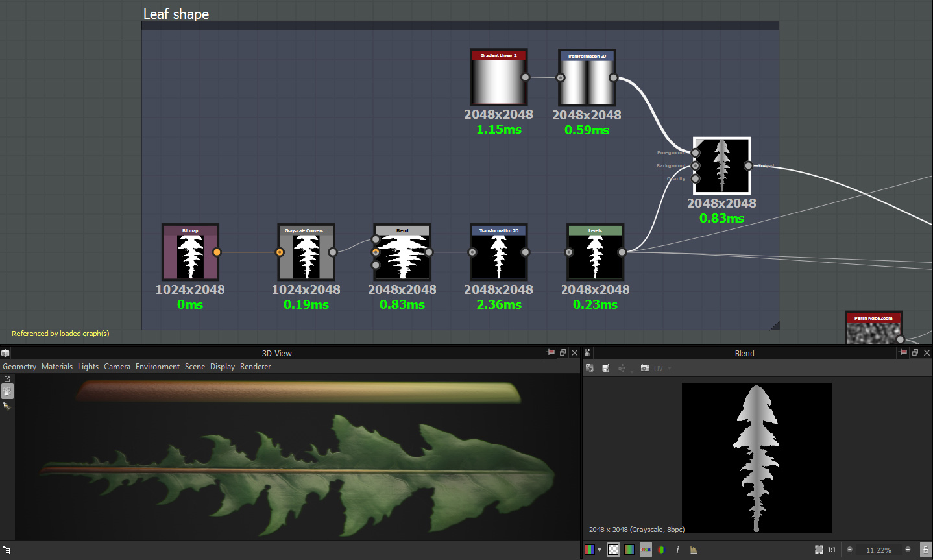Click the A/B compare icon in 2D view
Image resolution: width=933 pixels, height=560 pixels.
(590, 368)
